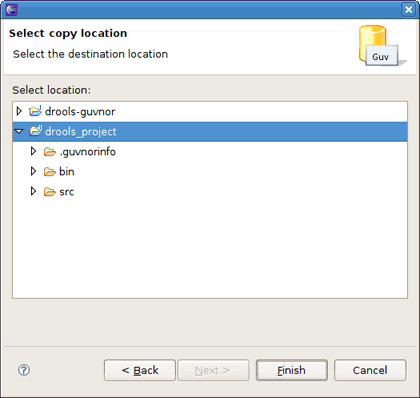Select the drools-guvnor project entry
The width and height of the screenshot is (420, 398).
click(80, 111)
